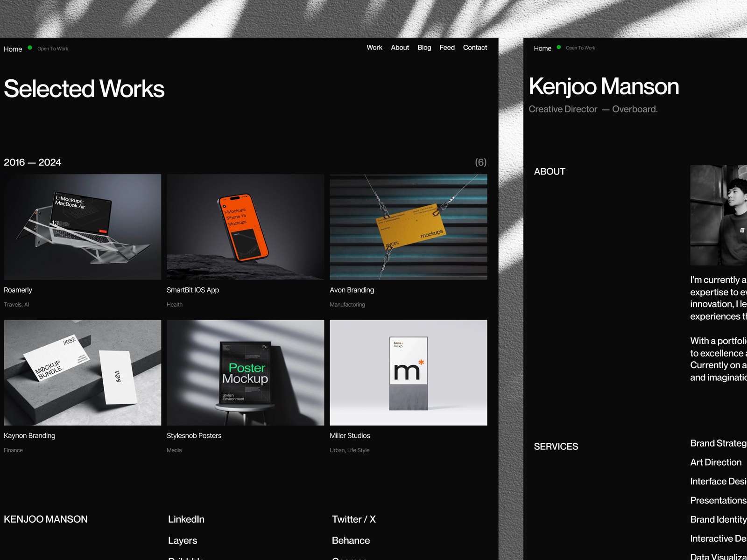Click the 2016 — 2024 date range
The height and width of the screenshot is (560, 747).
coord(32,162)
